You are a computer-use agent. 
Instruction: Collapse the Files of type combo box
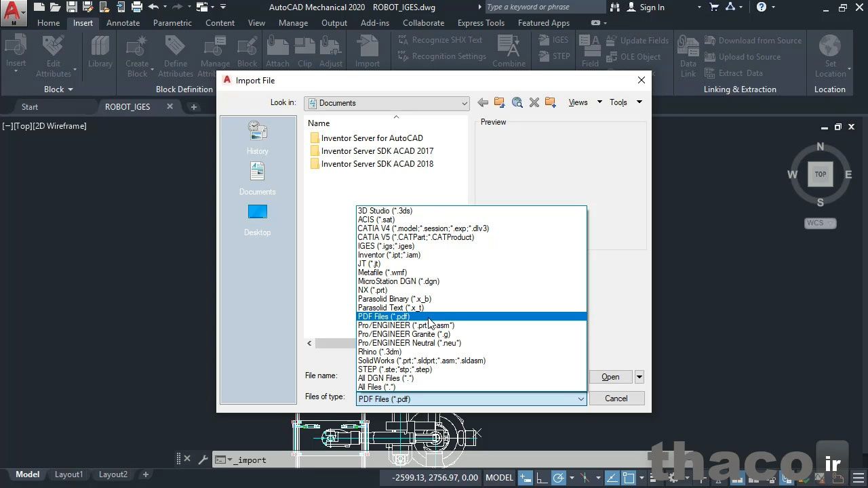[580, 399]
